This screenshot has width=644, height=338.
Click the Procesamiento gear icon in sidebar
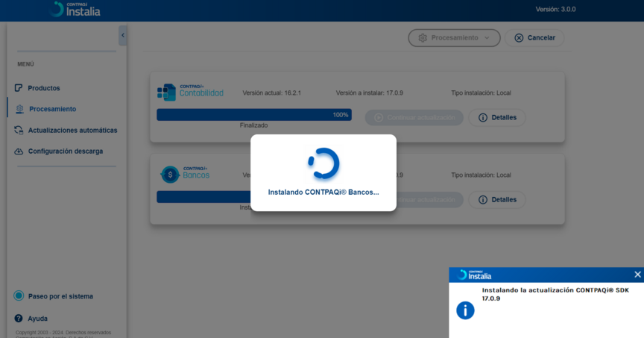pyautogui.click(x=19, y=109)
